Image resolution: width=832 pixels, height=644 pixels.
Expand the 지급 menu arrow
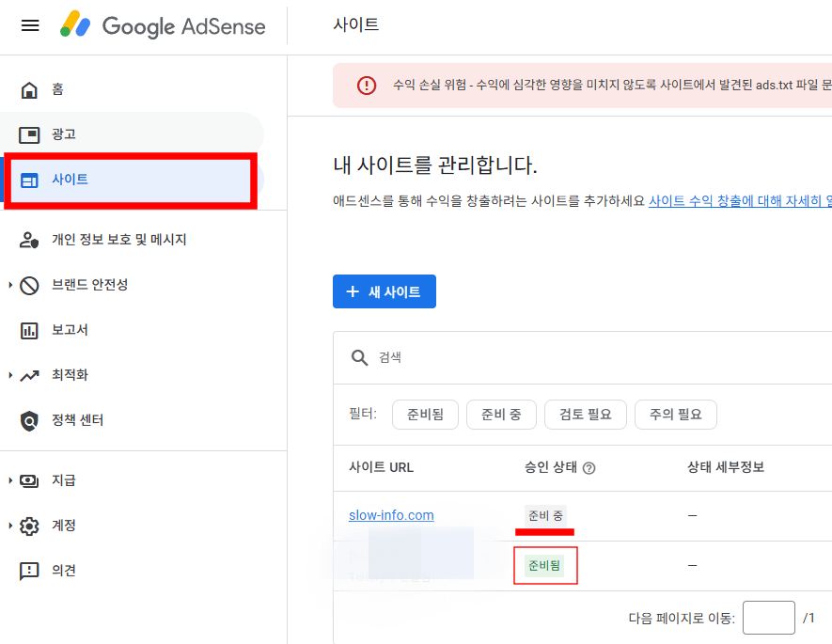point(10,480)
